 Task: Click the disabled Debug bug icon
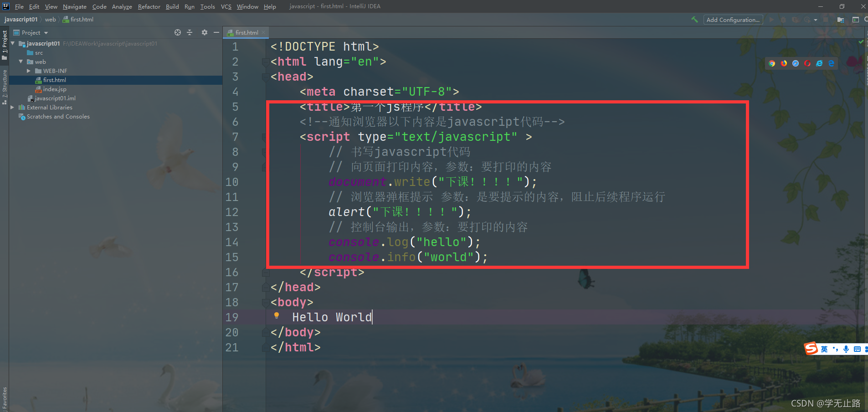pyautogui.click(x=783, y=20)
